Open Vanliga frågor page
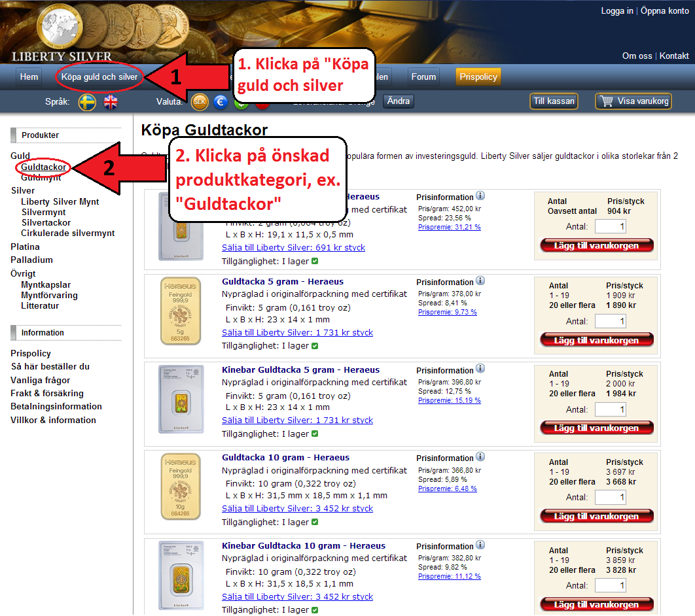This screenshot has width=695, height=616. (x=41, y=380)
